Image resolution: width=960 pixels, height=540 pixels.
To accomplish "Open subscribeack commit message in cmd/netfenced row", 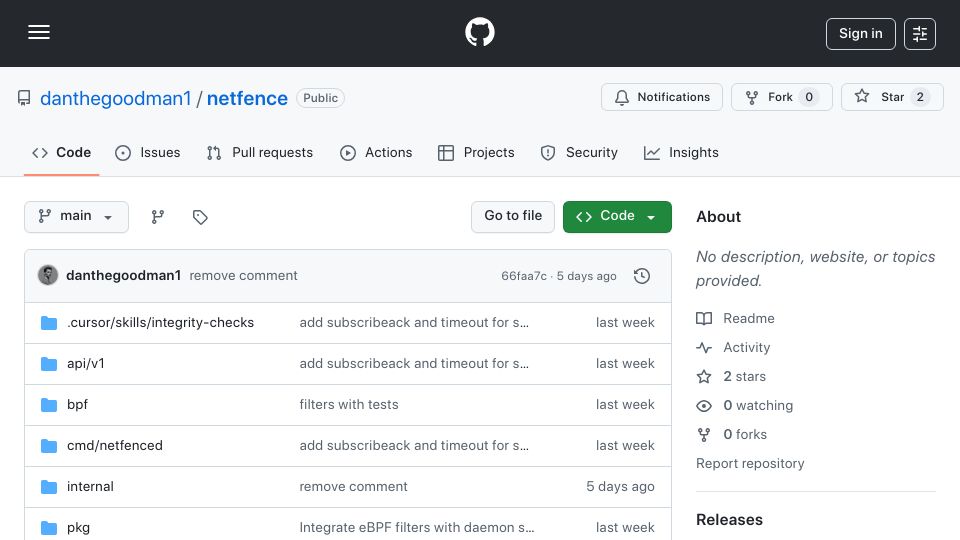I will tap(414, 446).
